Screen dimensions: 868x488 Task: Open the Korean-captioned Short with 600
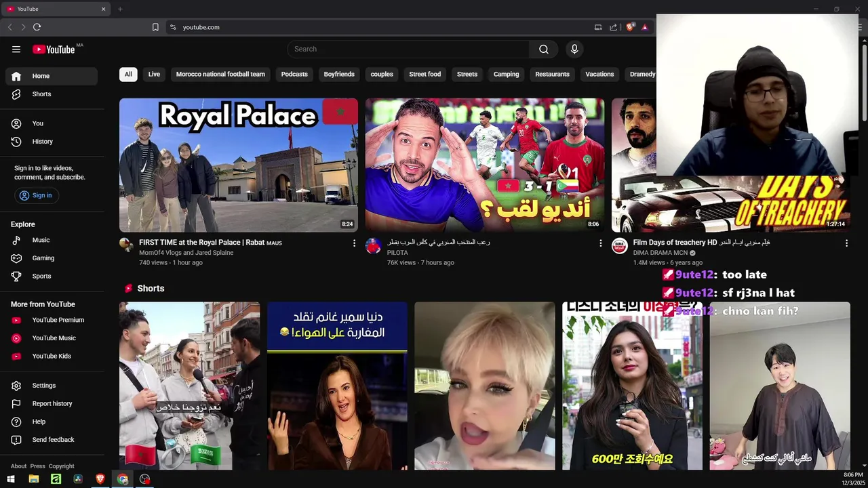click(632, 386)
